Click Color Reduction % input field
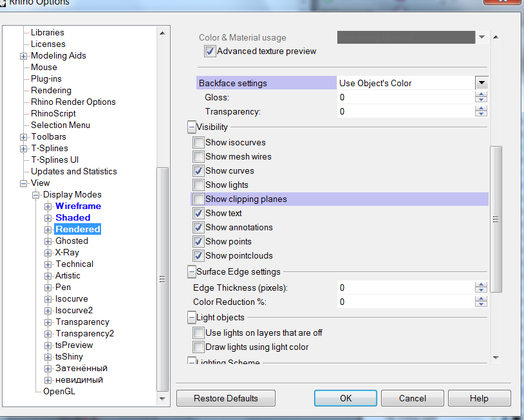 coord(406,302)
